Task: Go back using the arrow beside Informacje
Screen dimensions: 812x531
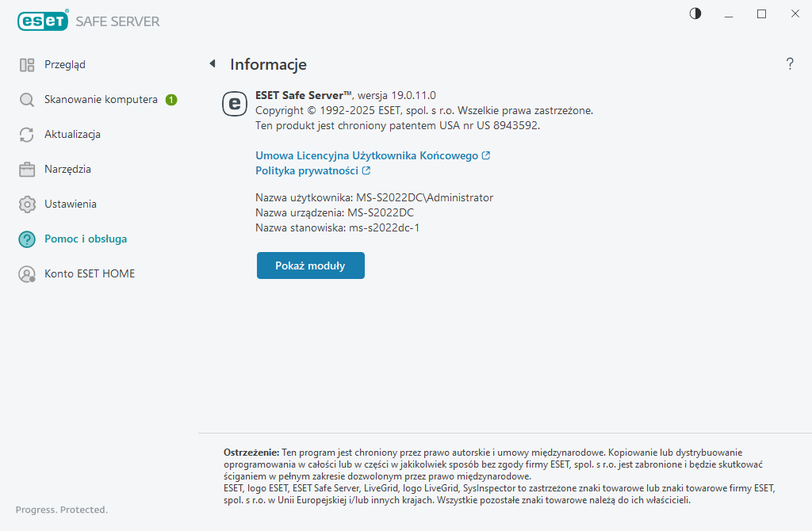Action: (x=213, y=63)
